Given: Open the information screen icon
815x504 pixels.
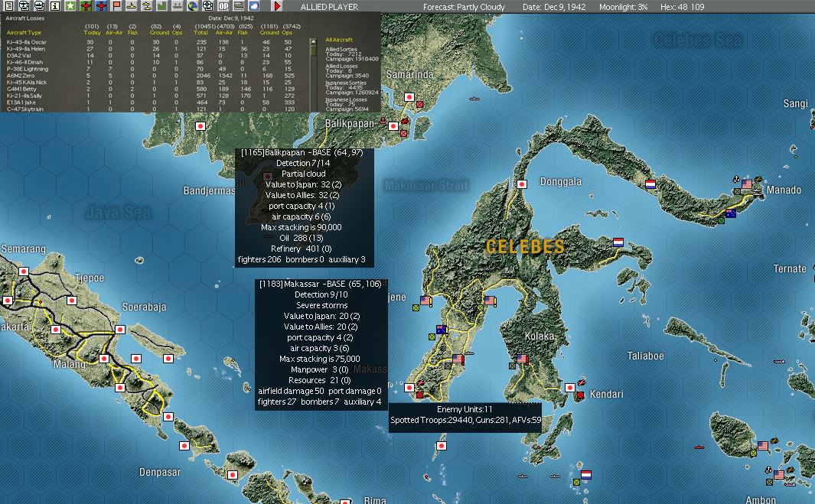Looking at the screenshot, I should (54, 6).
